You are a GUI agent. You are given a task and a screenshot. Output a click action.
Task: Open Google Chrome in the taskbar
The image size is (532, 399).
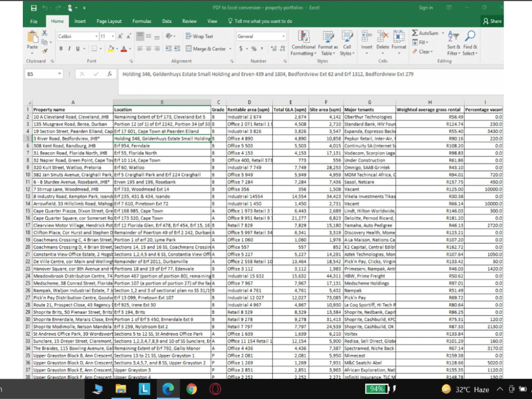[192, 389]
